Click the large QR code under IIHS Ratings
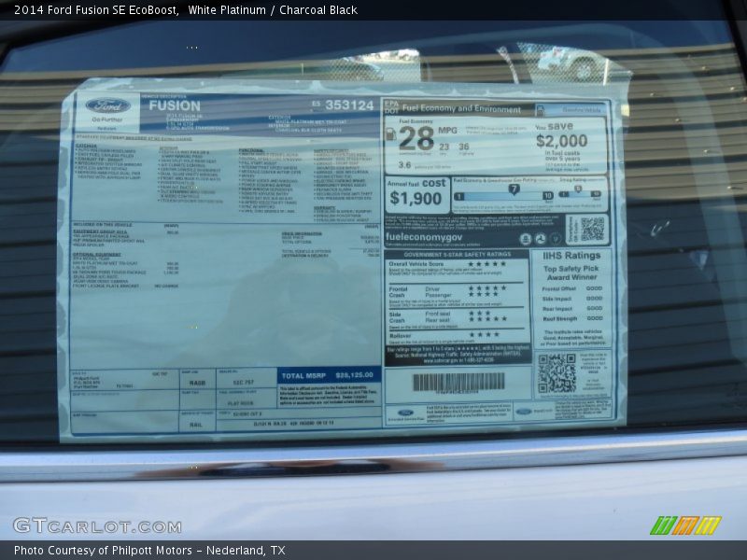This screenshot has width=747, height=560. click(x=557, y=372)
